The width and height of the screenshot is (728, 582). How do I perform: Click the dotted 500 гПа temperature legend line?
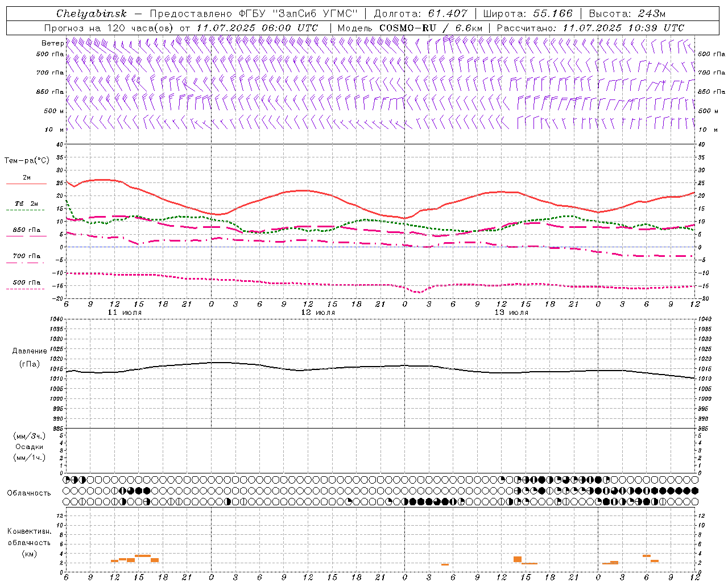(26, 289)
